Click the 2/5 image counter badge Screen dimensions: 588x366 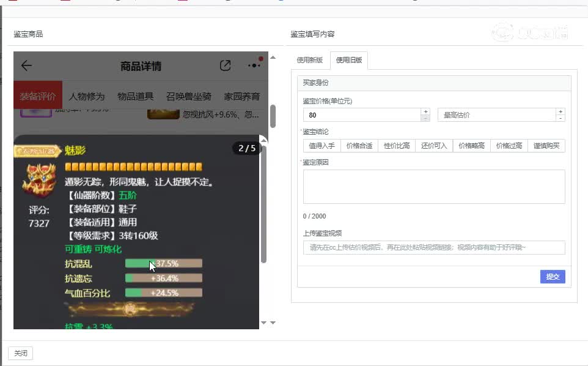[247, 148]
